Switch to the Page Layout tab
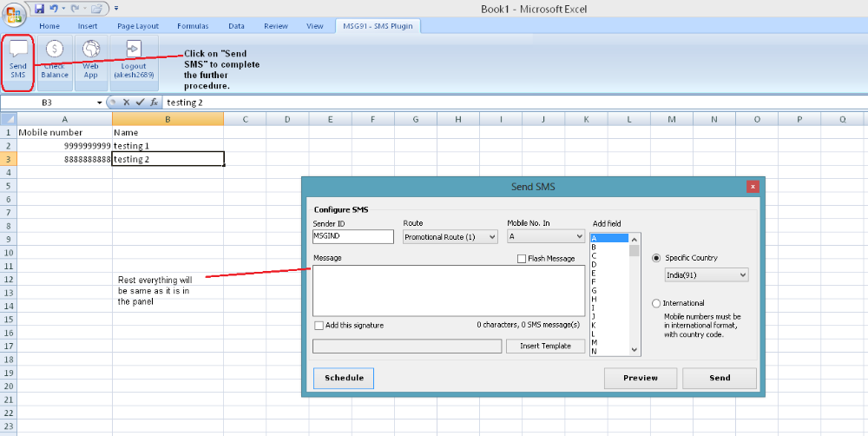868x436 pixels. click(x=138, y=26)
